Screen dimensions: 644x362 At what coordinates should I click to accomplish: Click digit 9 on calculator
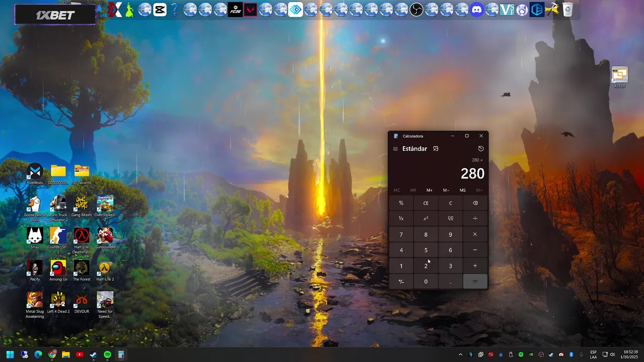[x=450, y=234]
